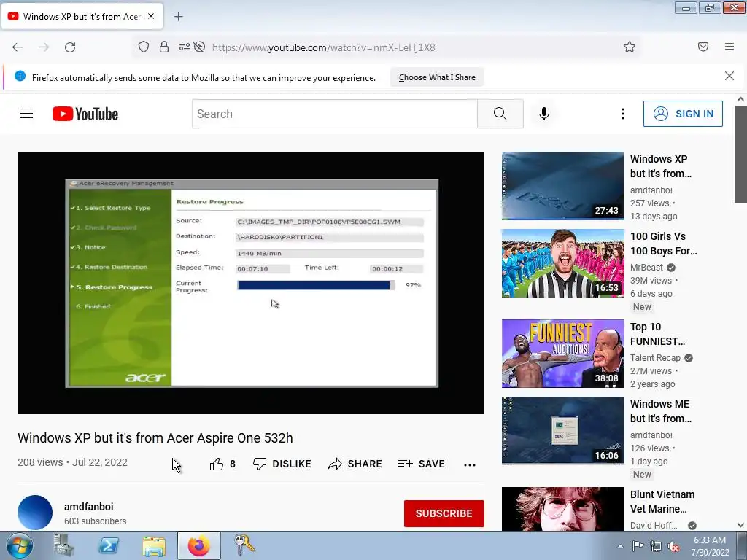Screen dimensions: 747x560
Task: Open the Windows ME 16:06 thumbnail
Action: (562, 430)
